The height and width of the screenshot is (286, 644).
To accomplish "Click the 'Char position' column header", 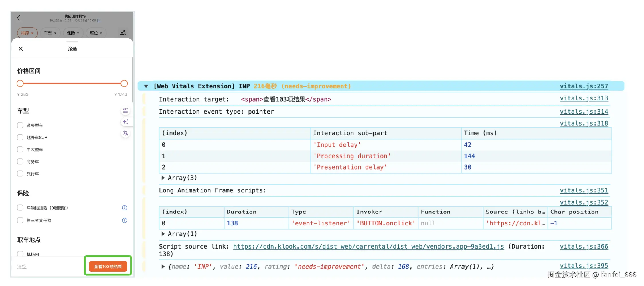I will click(x=580, y=212).
